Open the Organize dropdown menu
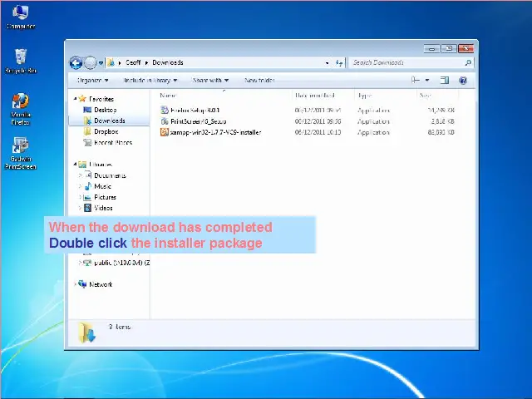 point(91,81)
